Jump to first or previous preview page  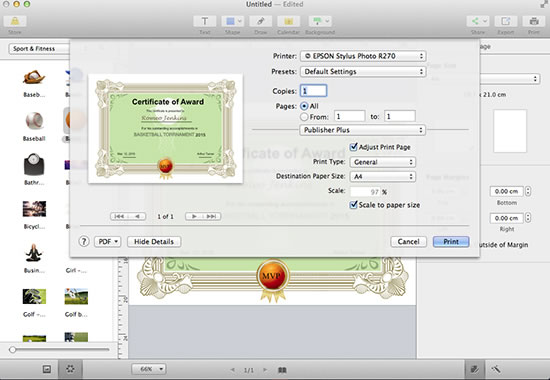coord(128,216)
